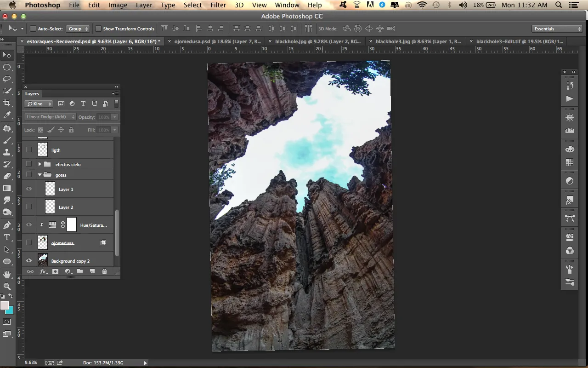Click the zoom percentage field in status bar
The width and height of the screenshot is (588, 368).
pos(30,362)
